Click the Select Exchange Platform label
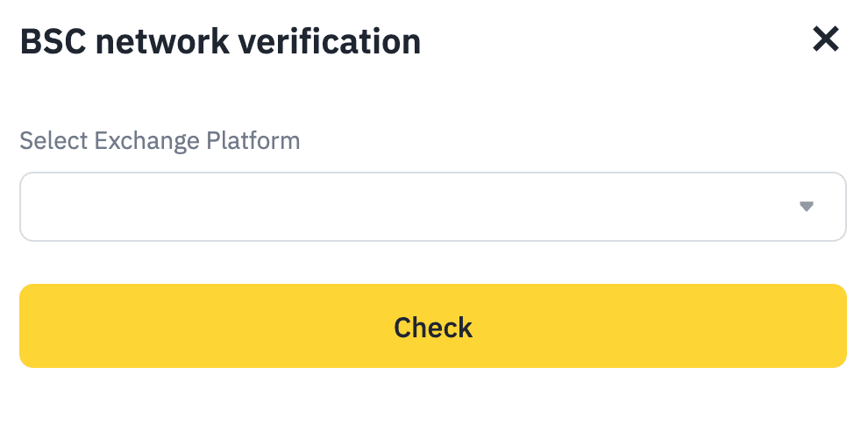Screen dimensions: 868x424 click(160, 140)
